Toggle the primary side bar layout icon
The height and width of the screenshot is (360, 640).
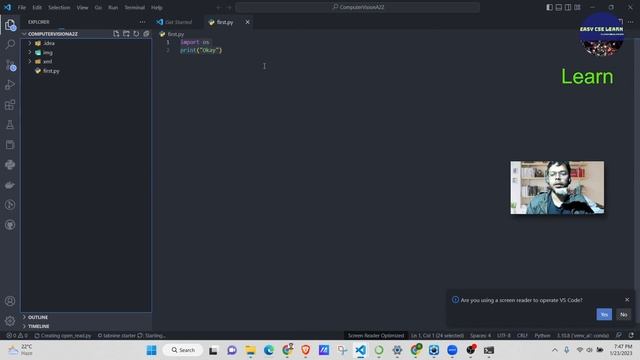549,7
